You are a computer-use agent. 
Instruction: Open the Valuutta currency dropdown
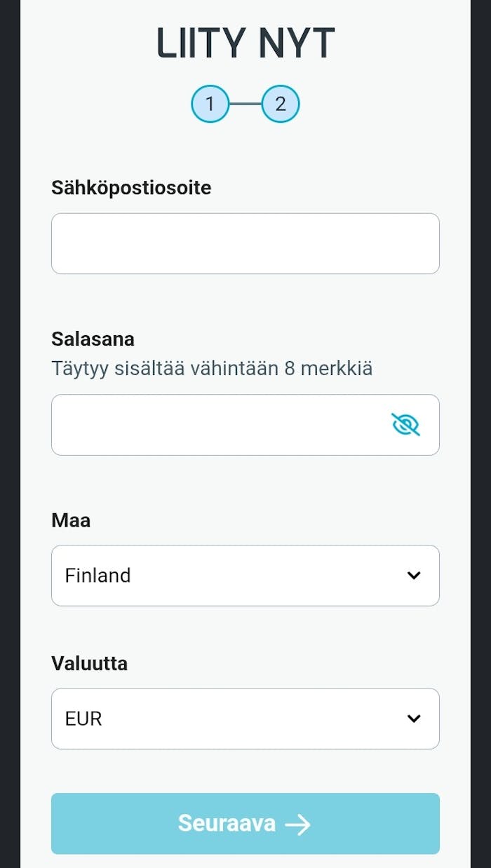click(245, 719)
